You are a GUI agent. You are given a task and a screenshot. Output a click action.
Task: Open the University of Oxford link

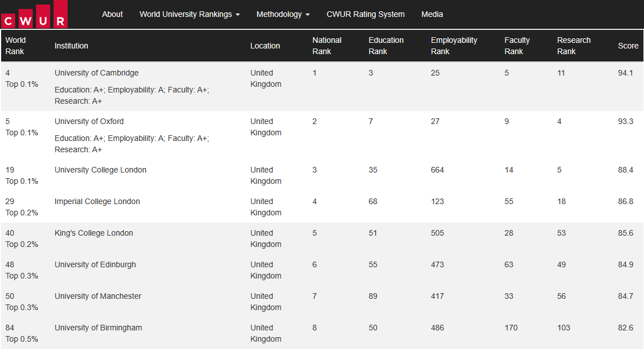tap(89, 121)
